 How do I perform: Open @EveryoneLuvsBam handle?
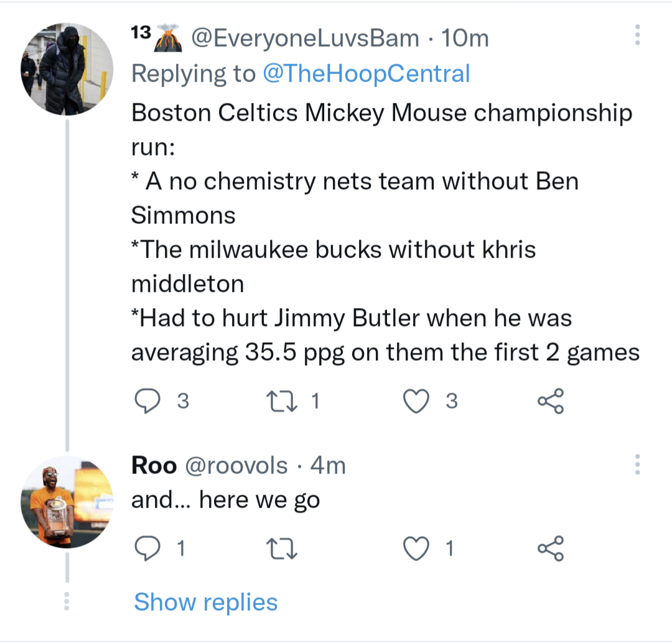(305, 39)
